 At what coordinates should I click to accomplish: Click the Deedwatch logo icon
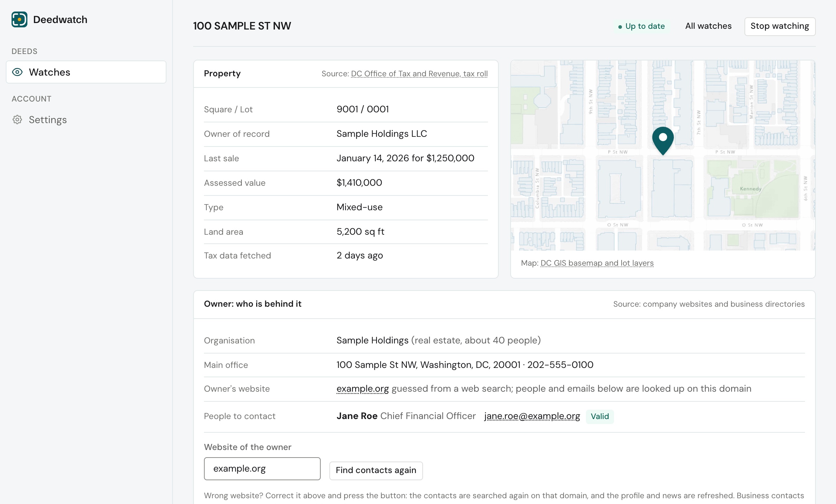point(19,19)
